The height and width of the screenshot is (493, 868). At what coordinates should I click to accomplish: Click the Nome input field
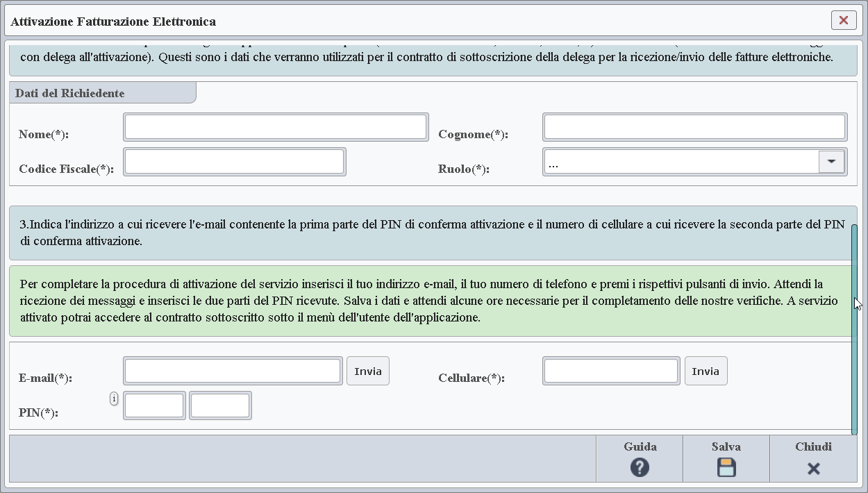click(x=275, y=126)
